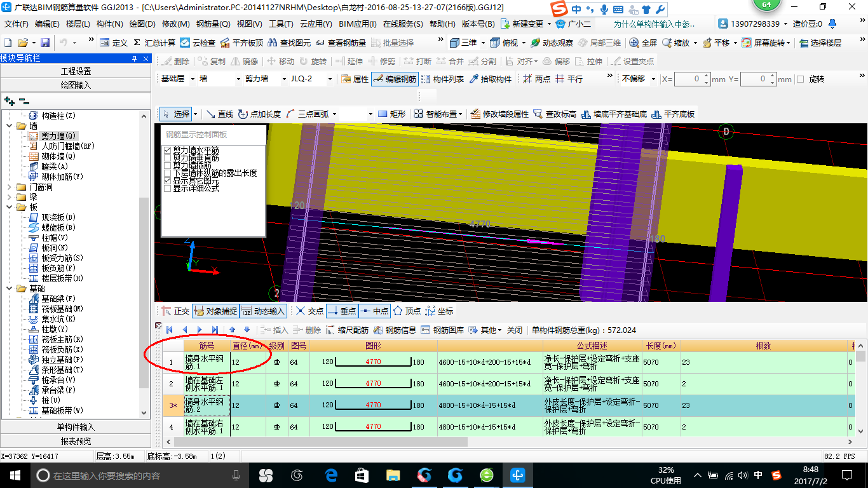This screenshot has height=488, width=868.
Task: Open 报表预览 report preview
Action: [76, 441]
